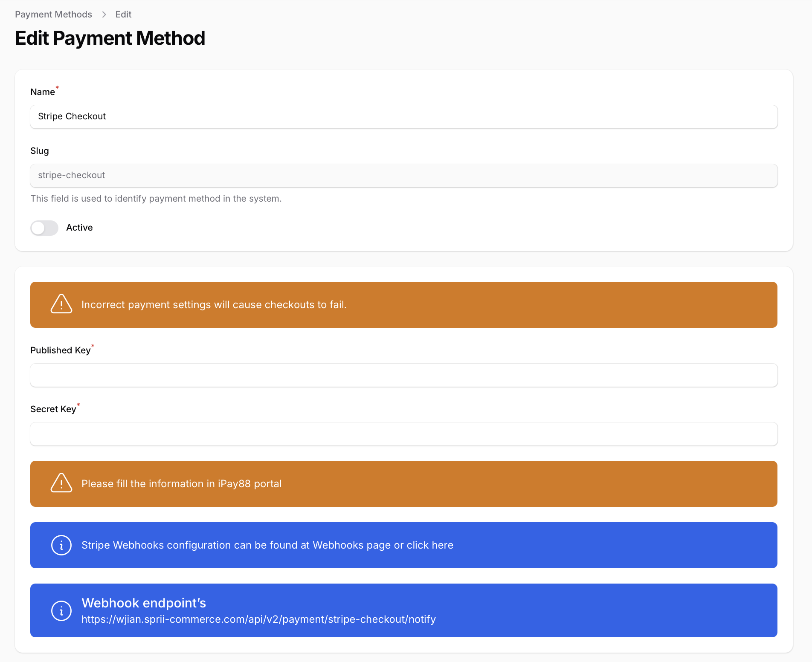812x662 pixels.
Task: Click warning triangle icon in checkout failure banner
Action: (x=61, y=304)
